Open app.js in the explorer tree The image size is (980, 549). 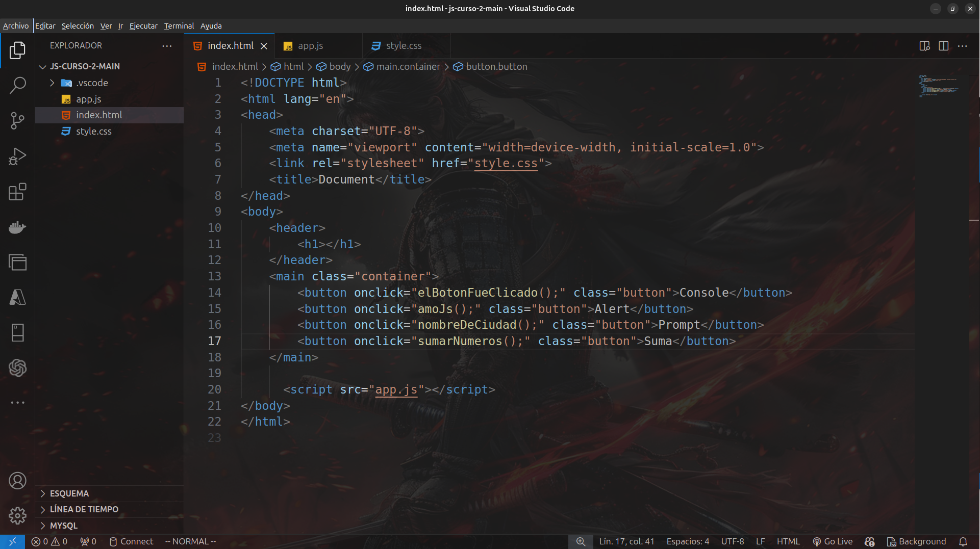(x=109, y=99)
